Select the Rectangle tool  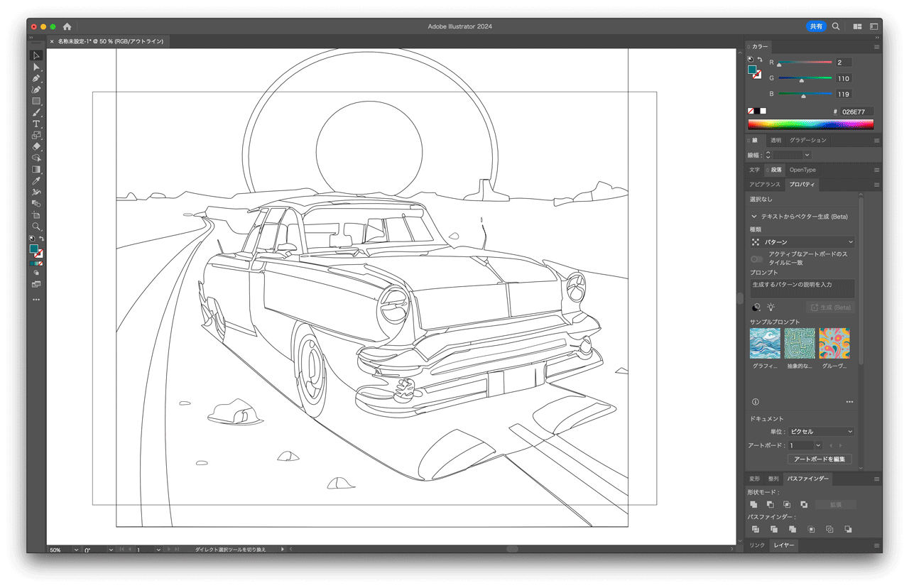36,101
